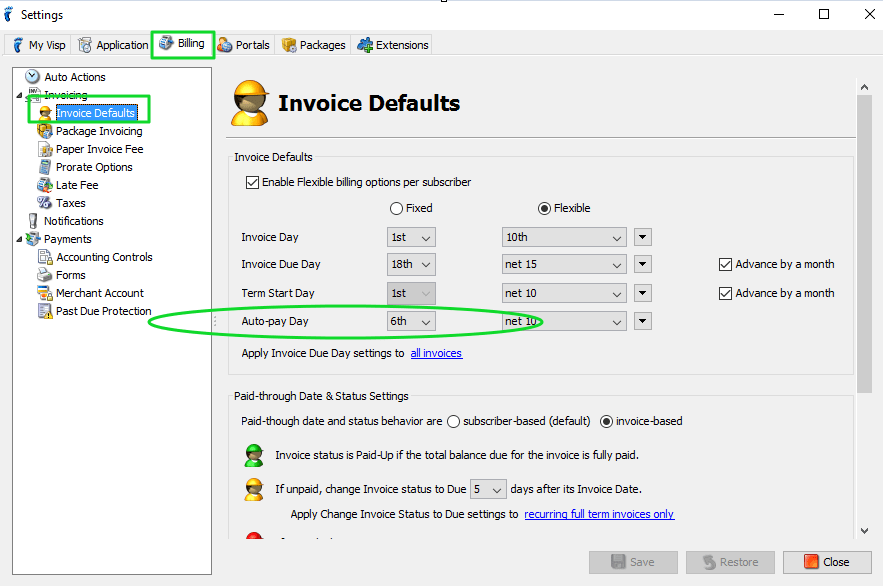The image size is (883, 586).
Task: Click the Save button
Action: [633, 562]
